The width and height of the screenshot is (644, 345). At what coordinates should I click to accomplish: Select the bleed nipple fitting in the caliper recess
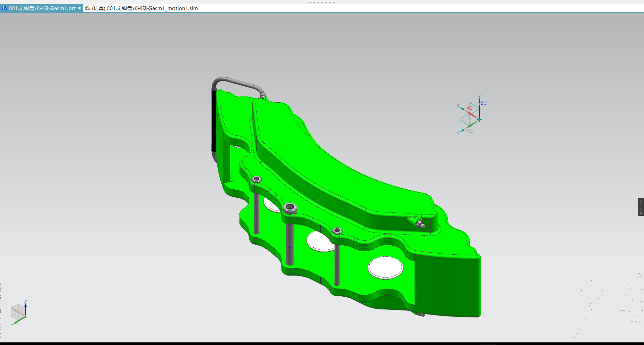[420, 224]
